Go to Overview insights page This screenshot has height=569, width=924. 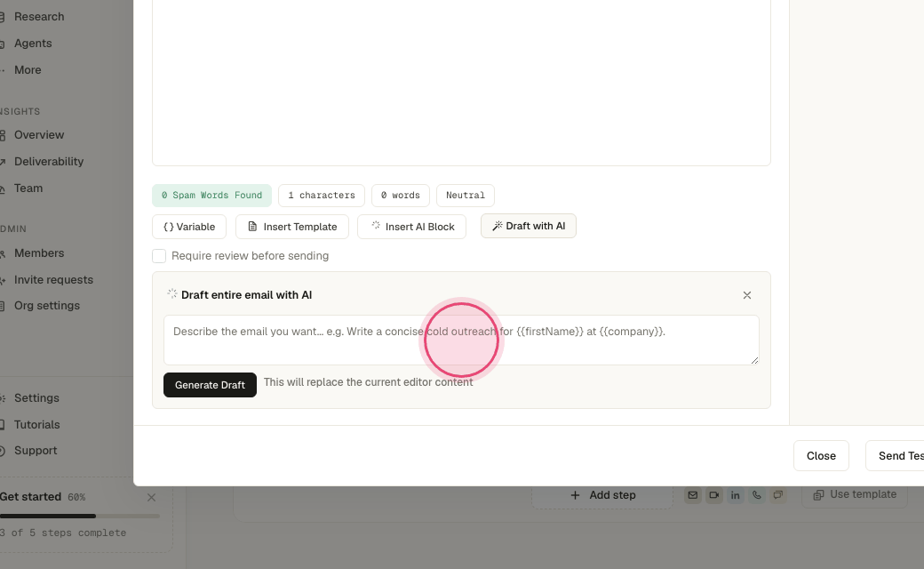coord(39,135)
